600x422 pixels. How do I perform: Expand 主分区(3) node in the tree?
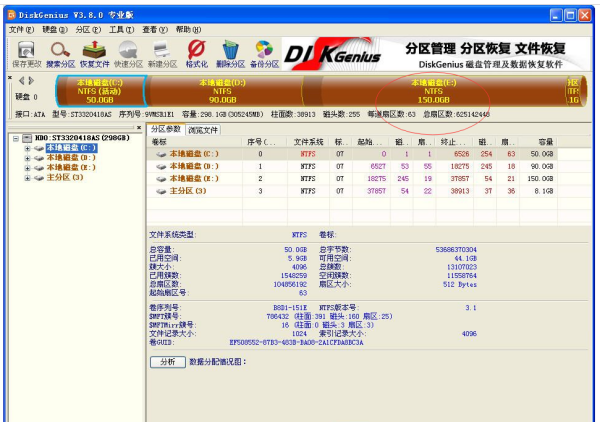27,178
